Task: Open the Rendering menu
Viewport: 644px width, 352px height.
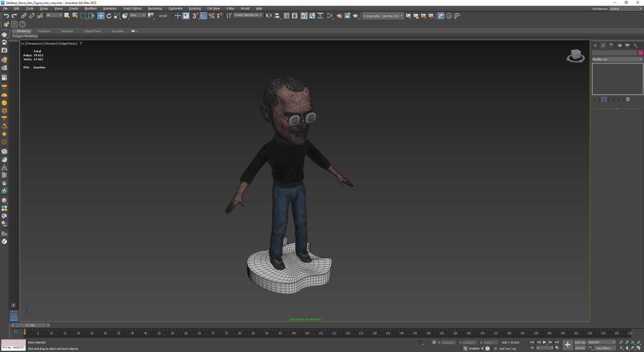Action: (x=155, y=9)
